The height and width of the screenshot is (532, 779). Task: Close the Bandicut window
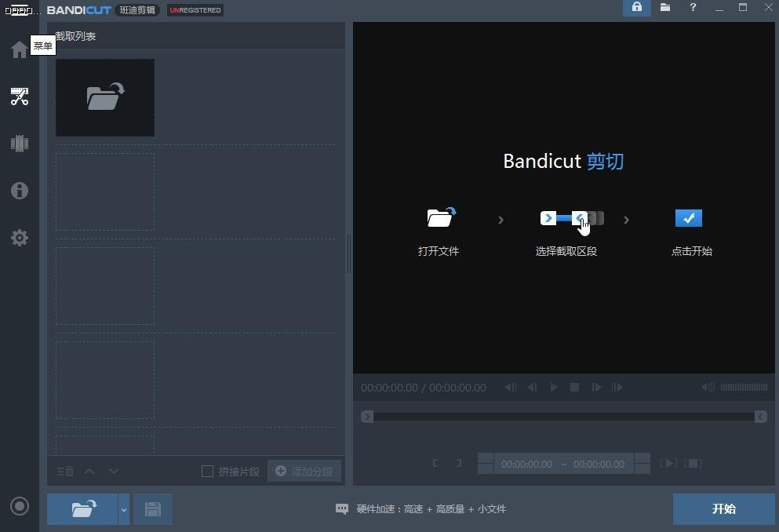point(768,7)
